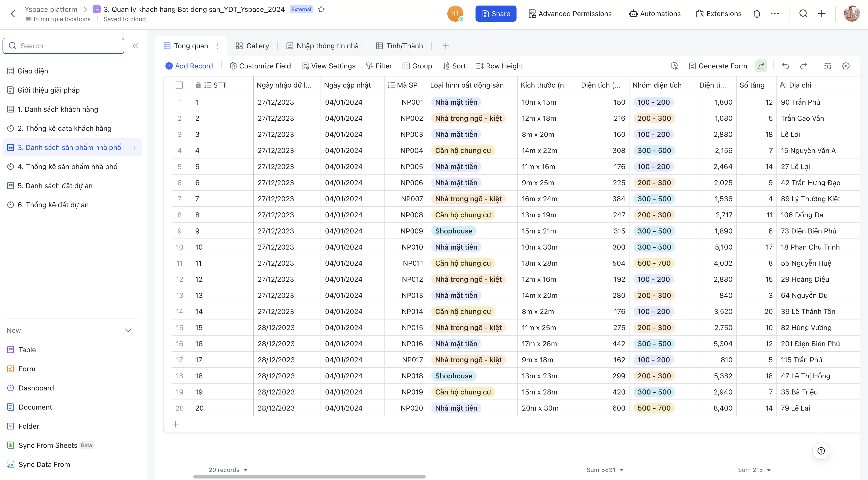The width and height of the screenshot is (868, 480).
Task: Open Filter settings
Action: [379, 66]
